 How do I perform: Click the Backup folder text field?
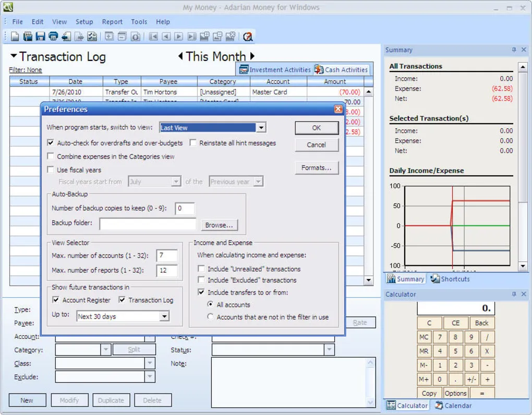pyautogui.click(x=148, y=224)
